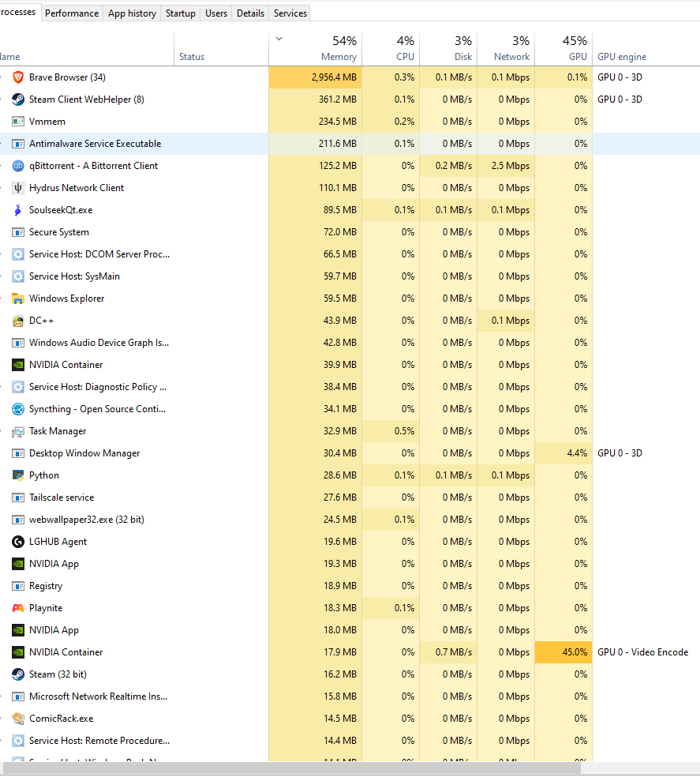The width and height of the screenshot is (700, 781).
Task: Click the Steam Client WebHelper icon
Action: [x=18, y=100]
